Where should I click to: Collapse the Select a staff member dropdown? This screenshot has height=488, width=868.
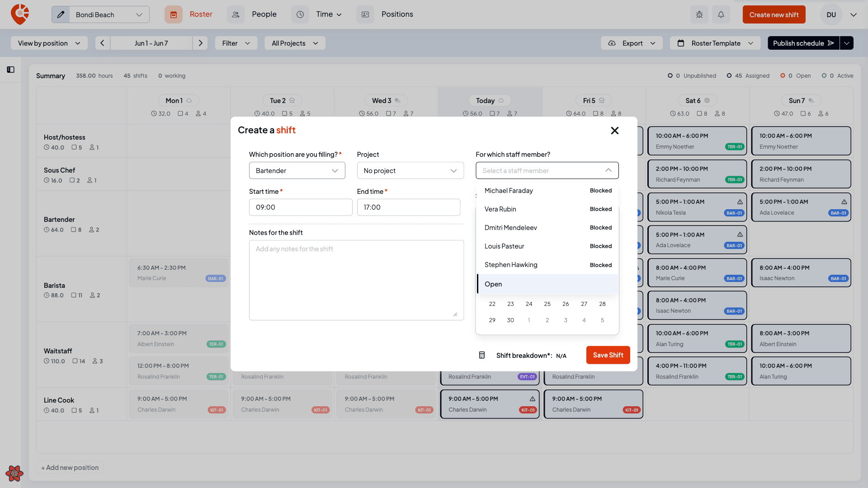[x=608, y=170]
